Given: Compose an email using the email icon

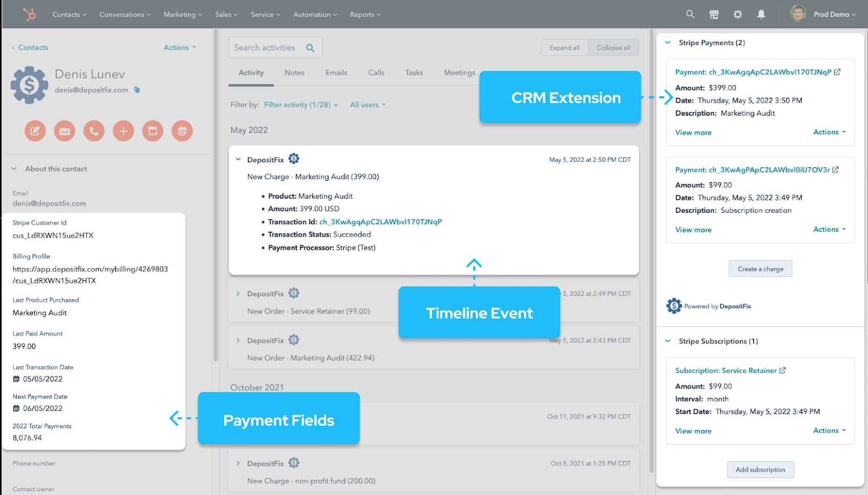Looking at the screenshot, I should tap(64, 131).
